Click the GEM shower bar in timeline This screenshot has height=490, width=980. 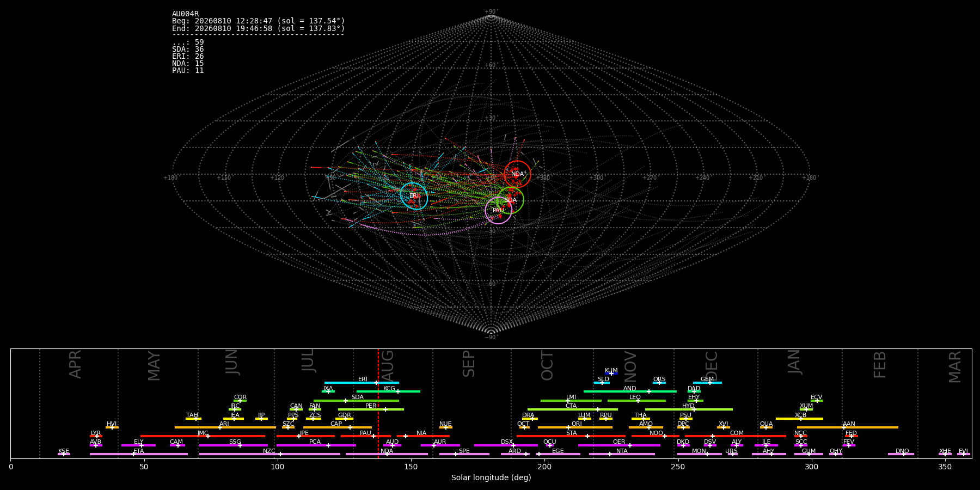707,383
